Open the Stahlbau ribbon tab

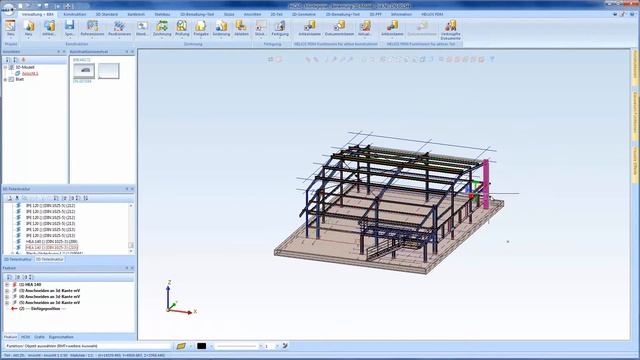[x=162, y=14]
